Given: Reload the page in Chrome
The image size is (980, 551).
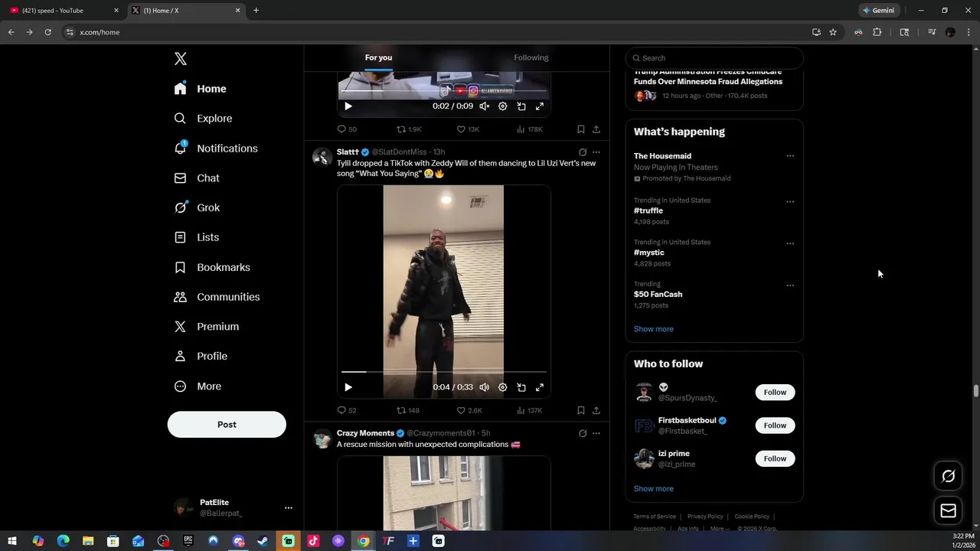Looking at the screenshot, I should 47,32.
